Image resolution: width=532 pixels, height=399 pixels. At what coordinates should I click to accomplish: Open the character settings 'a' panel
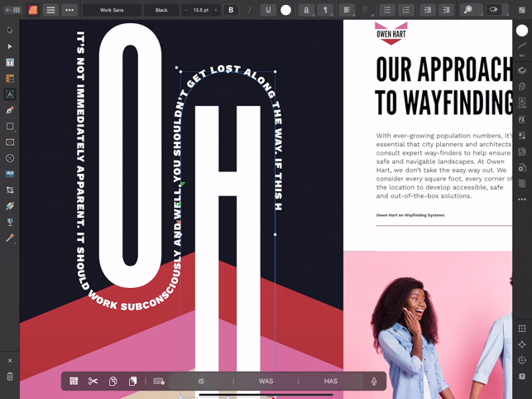pyautogui.click(x=306, y=10)
